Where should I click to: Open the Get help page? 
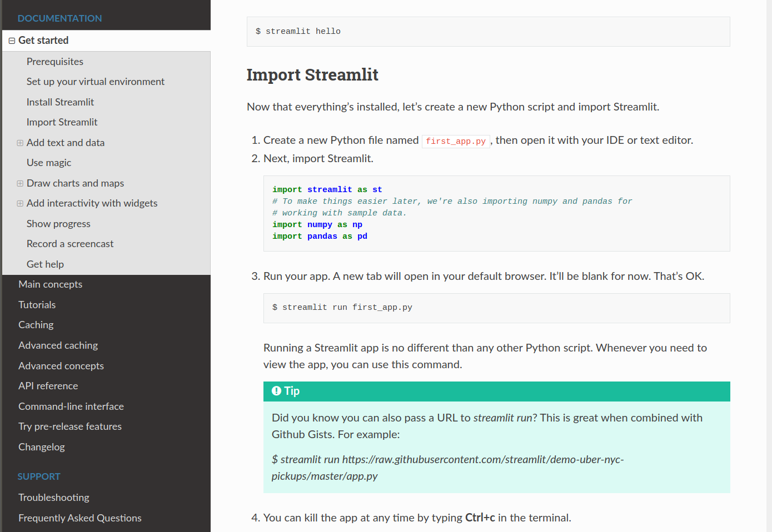[45, 264]
